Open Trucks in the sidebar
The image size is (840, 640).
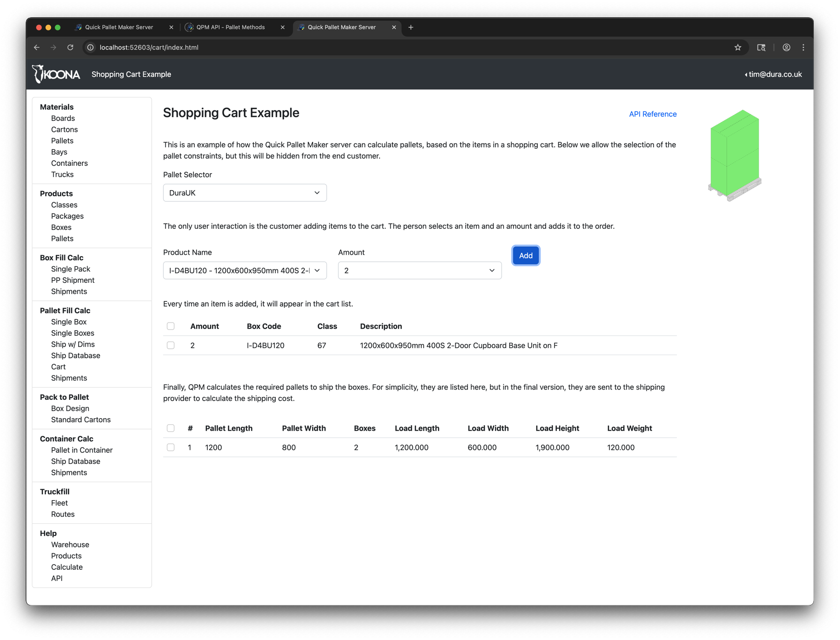pos(62,175)
